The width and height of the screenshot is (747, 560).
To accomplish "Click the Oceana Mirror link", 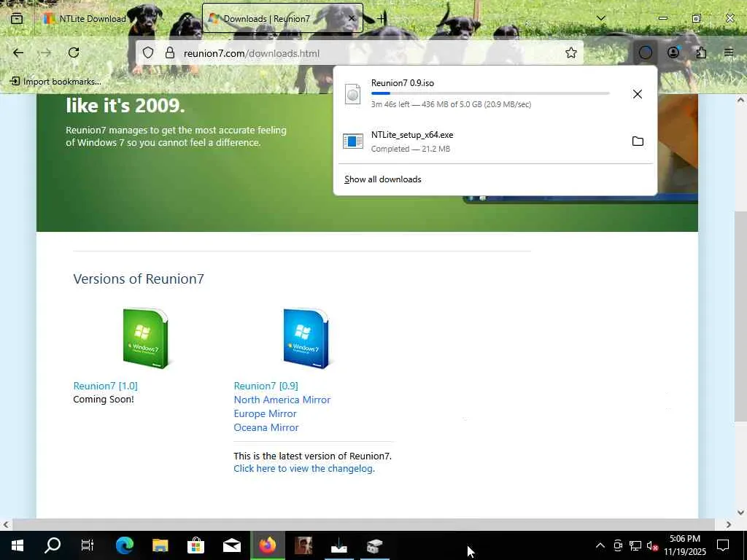I will [x=266, y=427].
